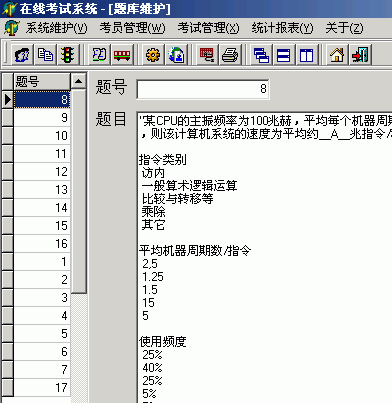The width and height of the screenshot is (392, 403).
Task: Open the 关于(Z) menu
Action: pos(344,28)
